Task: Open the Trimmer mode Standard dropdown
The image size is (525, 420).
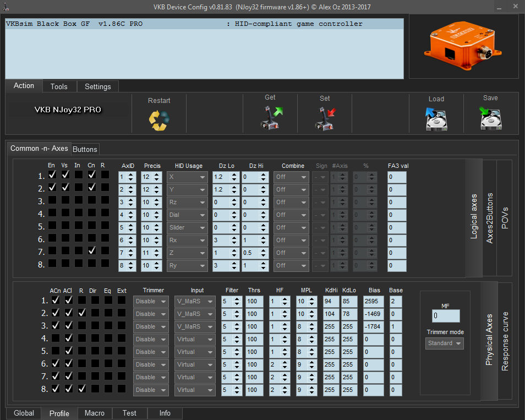Action: click(444, 343)
